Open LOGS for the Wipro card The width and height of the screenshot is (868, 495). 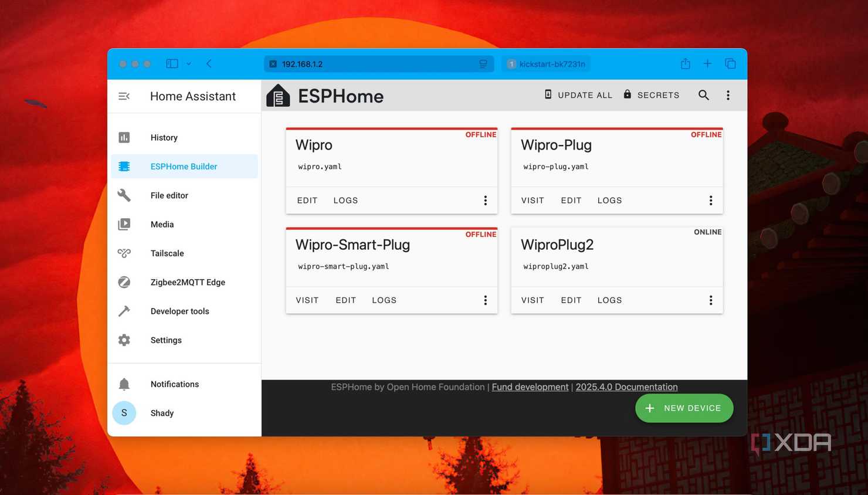pos(346,201)
